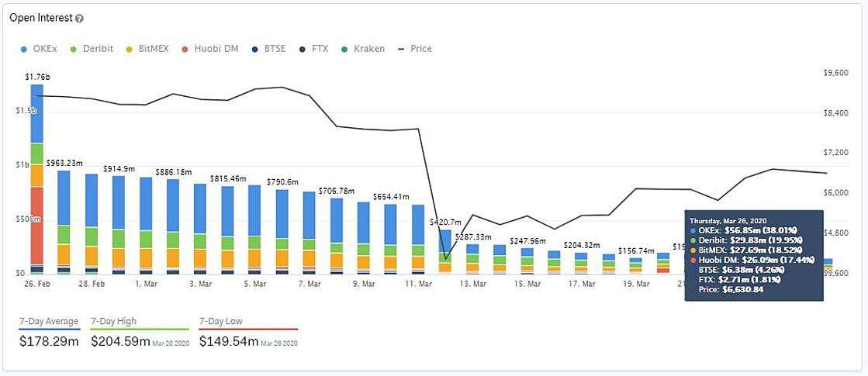Click the 9. Mar axis label

[x=364, y=284]
